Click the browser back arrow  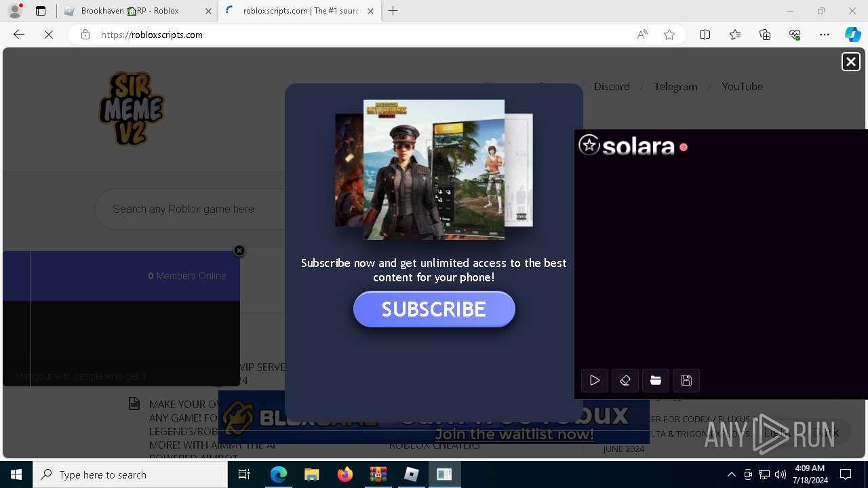pos(19,35)
